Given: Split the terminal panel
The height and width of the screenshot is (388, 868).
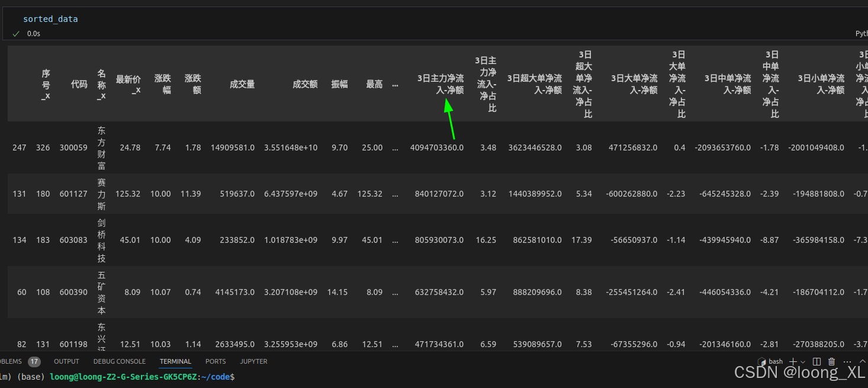Looking at the screenshot, I should pyautogui.click(x=816, y=361).
